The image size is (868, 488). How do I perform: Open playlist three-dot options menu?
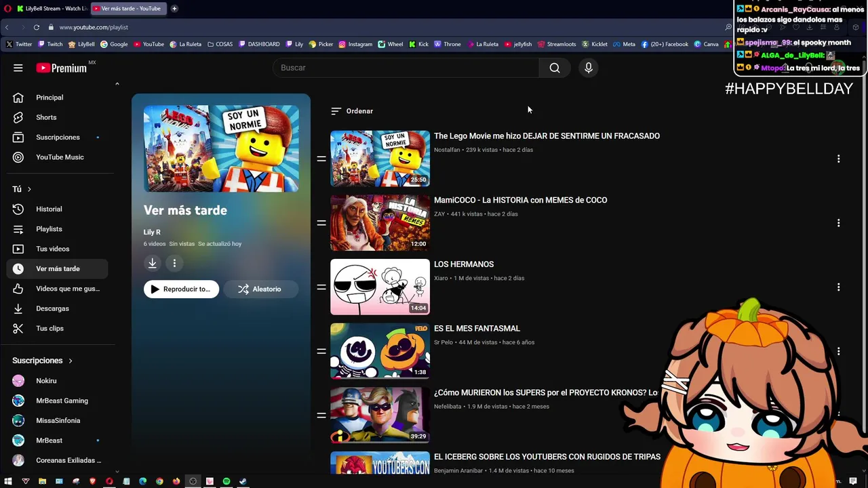[x=174, y=263]
